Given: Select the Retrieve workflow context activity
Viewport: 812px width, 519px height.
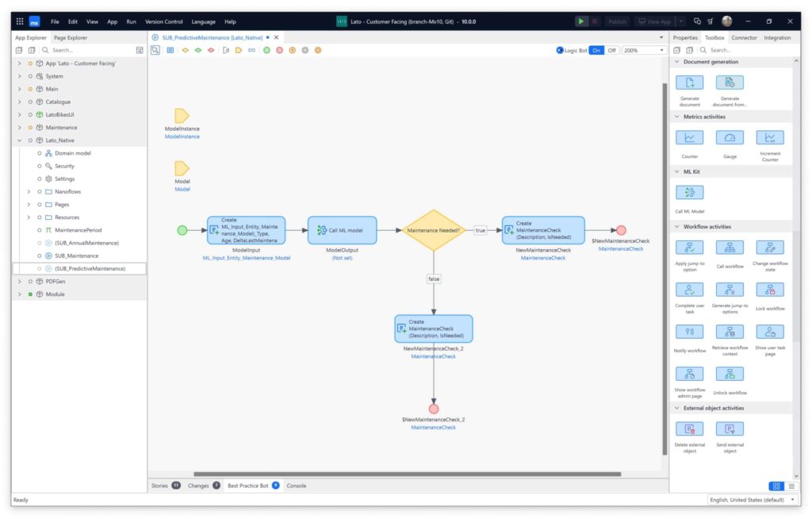Looking at the screenshot, I should pos(730,331).
